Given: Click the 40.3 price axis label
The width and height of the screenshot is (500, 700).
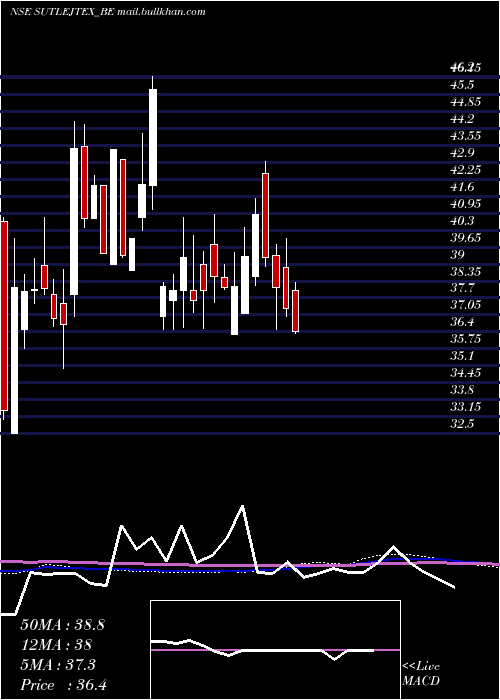Looking at the screenshot, I should [462, 221].
